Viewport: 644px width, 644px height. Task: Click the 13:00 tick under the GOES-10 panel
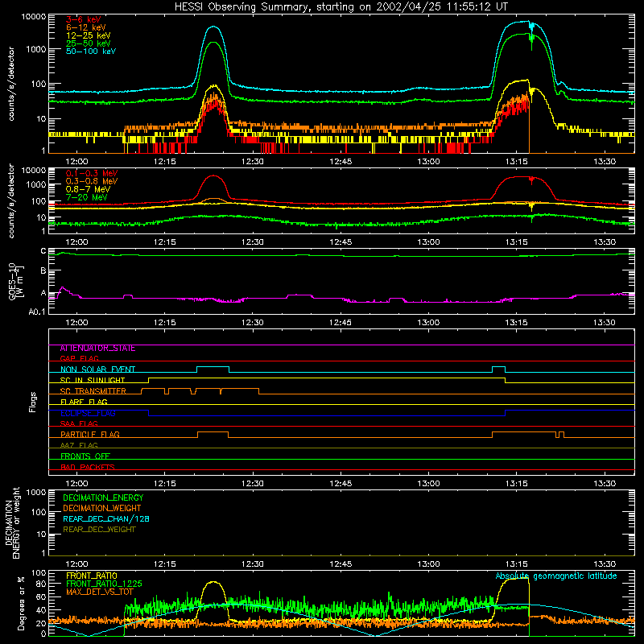point(428,323)
